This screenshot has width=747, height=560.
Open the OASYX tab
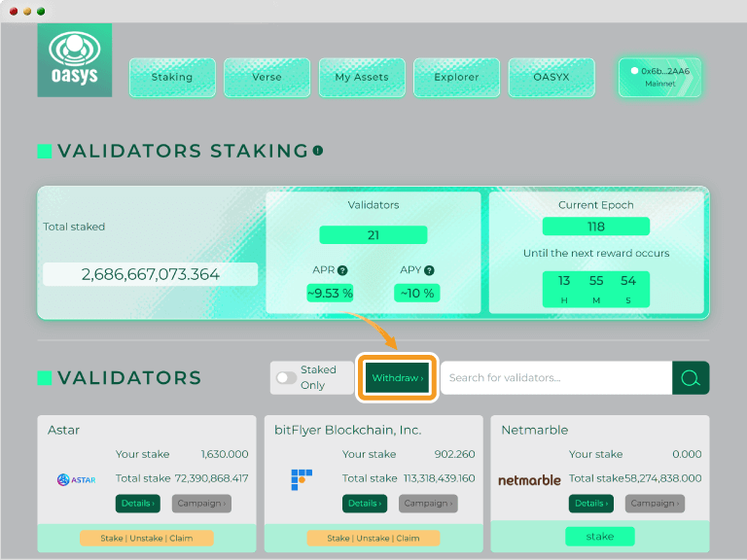tap(551, 77)
